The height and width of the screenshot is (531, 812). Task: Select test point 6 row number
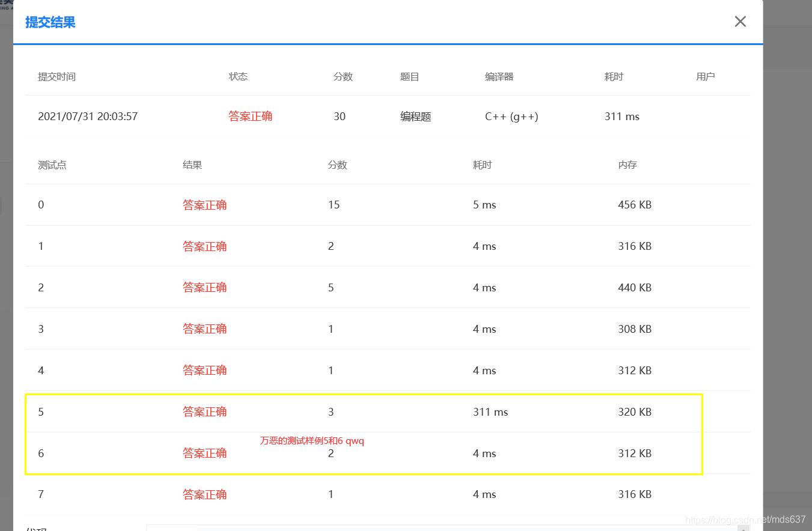[x=41, y=453]
